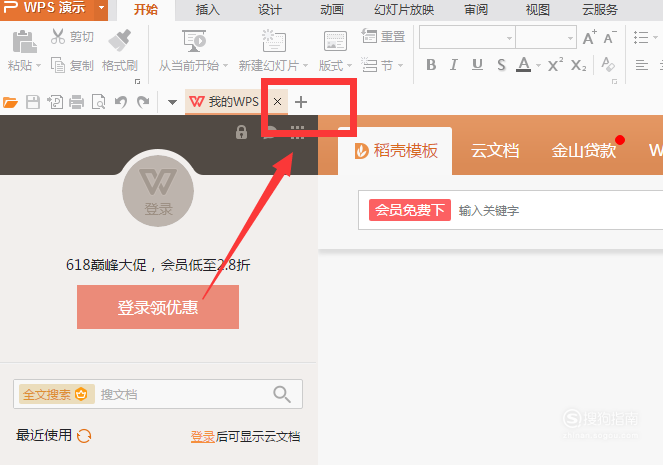This screenshot has height=465, width=663.
Task: Expand the Layout dropdown arrow
Action: click(349, 66)
